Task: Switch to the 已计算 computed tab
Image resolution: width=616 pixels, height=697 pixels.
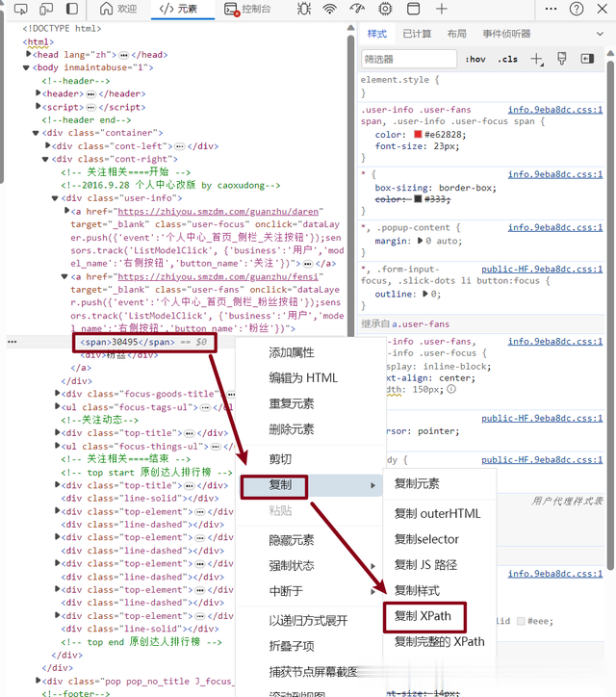Action: point(417,34)
